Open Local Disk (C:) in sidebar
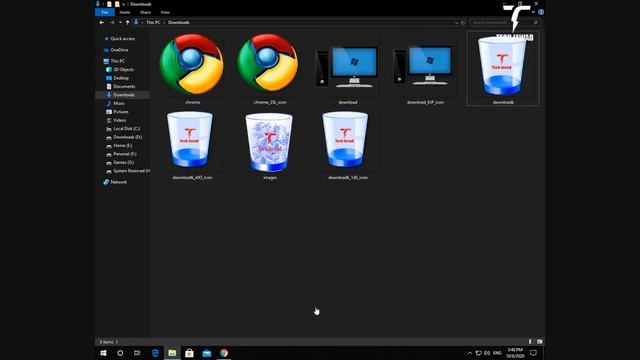Viewport: 640px width, 360px height. (126, 129)
